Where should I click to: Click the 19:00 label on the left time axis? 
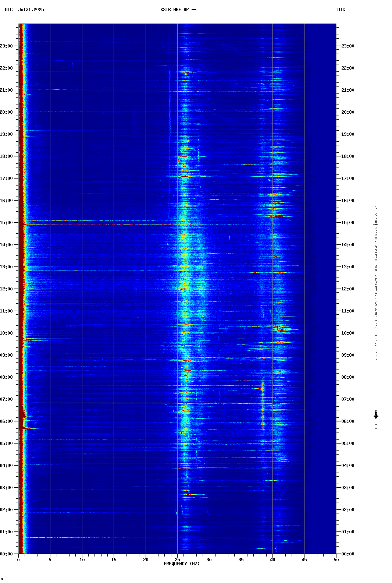(6, 134)
